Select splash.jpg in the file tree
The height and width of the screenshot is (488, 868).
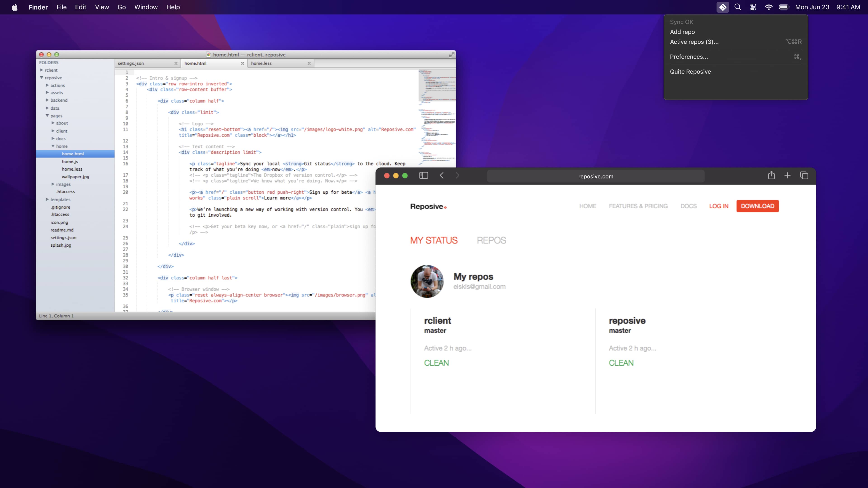coord(61,245)
